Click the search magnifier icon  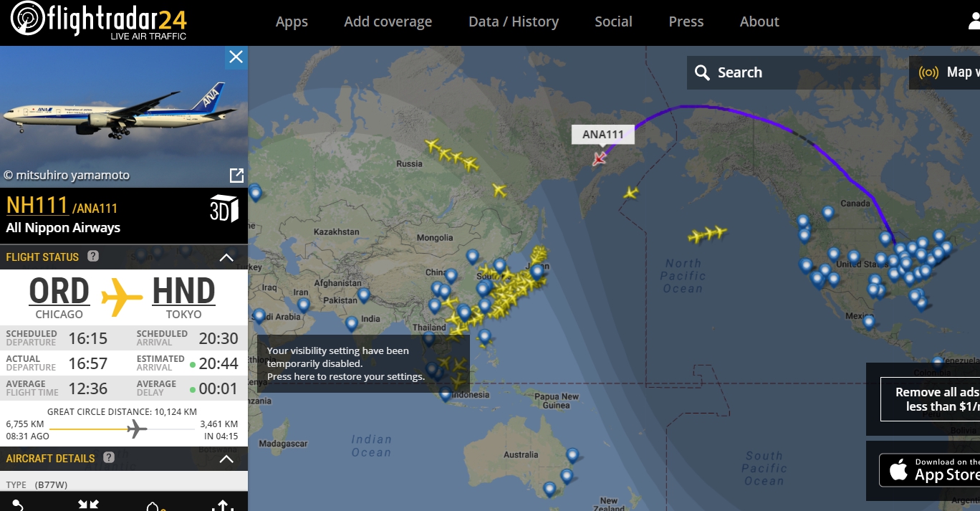tap(703, 73)
